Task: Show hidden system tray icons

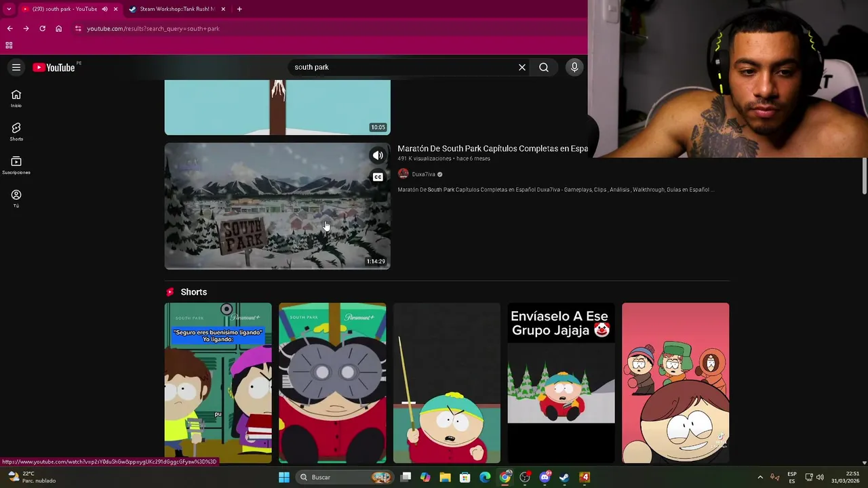Action: click(760, 477)
